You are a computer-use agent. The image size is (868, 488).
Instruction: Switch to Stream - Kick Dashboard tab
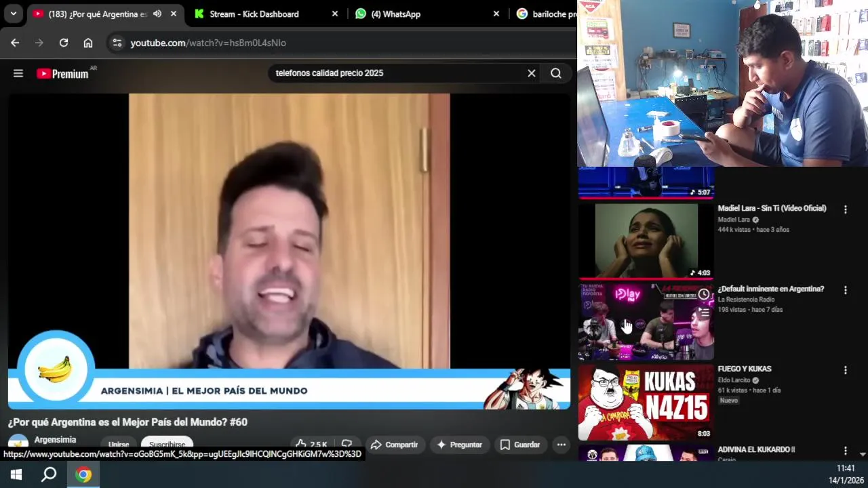(x=264, y=14)
